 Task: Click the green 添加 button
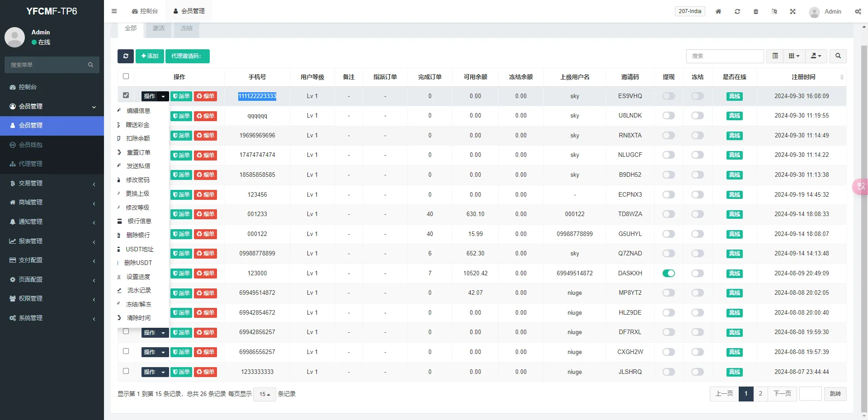click(150, 56)
